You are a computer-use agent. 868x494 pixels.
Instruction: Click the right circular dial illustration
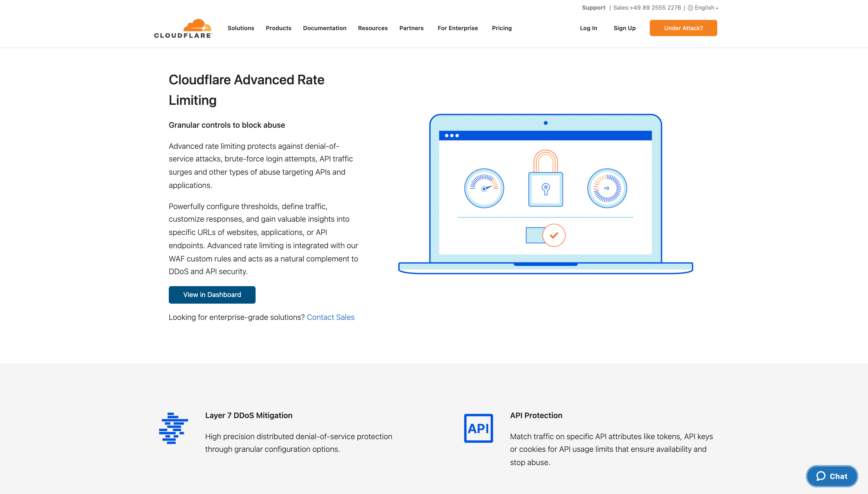tap(607, 188)
